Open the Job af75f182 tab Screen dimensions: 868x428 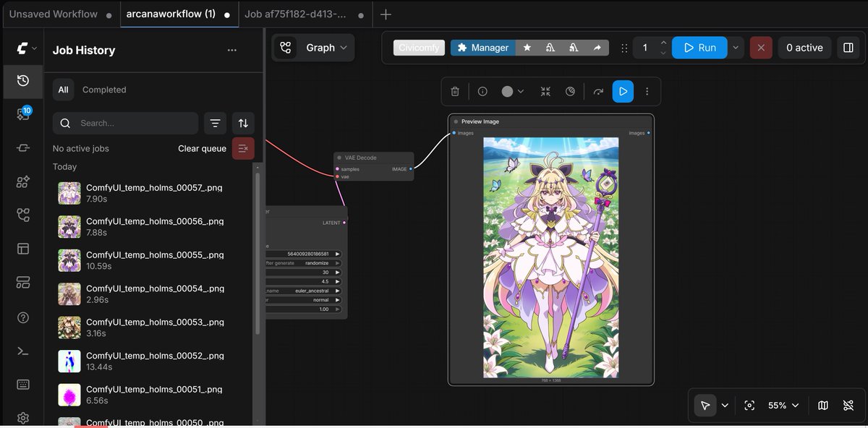click(x=306, y=14)
